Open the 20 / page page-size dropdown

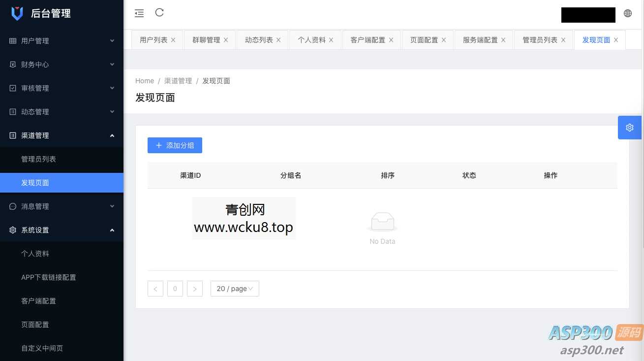point(235,289)
